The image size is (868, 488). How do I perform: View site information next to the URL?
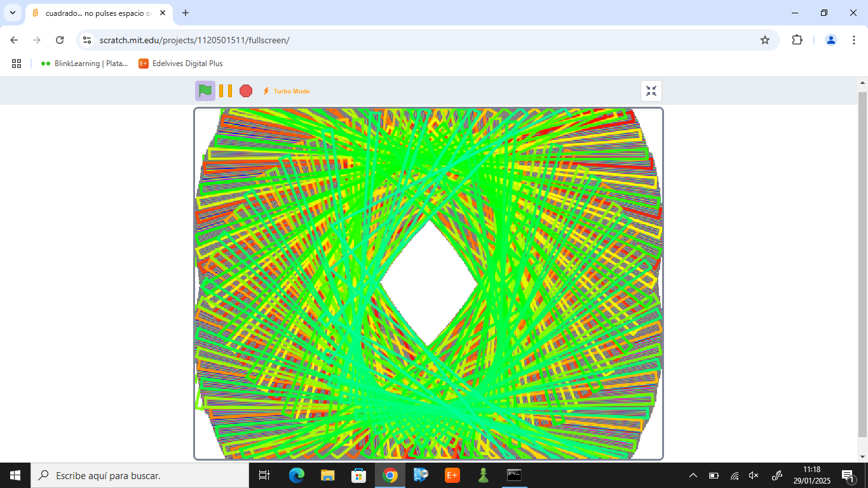pos(88,40)
